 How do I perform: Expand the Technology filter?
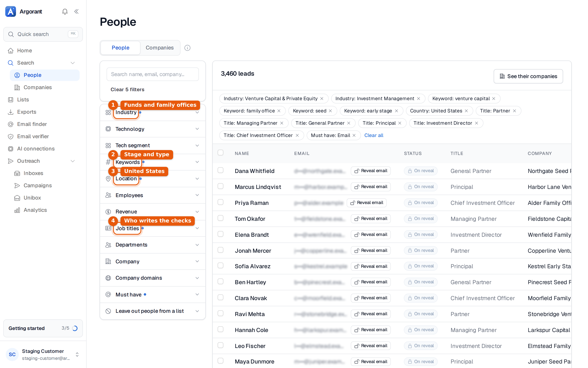click(x=153, y=129)
